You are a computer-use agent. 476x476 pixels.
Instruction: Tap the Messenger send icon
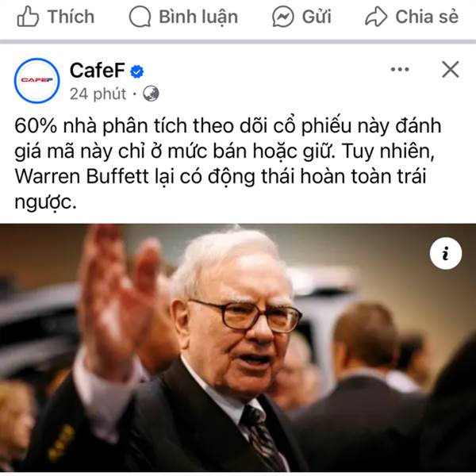[283, 17]
